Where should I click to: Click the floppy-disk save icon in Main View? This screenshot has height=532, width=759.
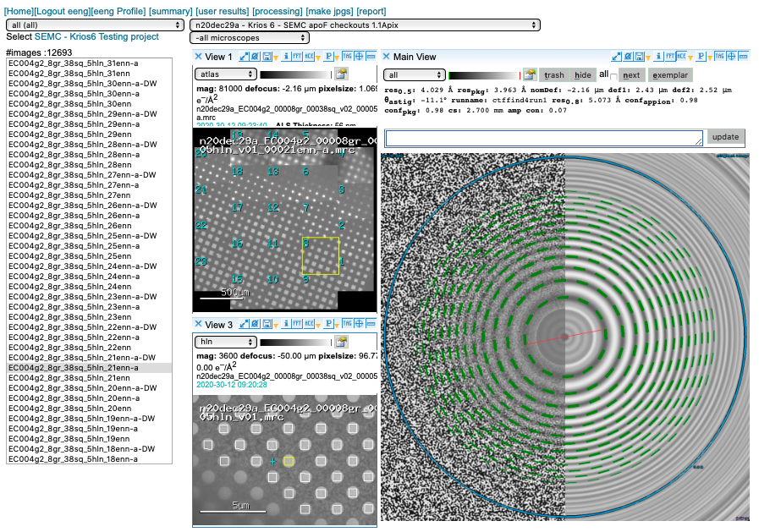click(639, 57)
